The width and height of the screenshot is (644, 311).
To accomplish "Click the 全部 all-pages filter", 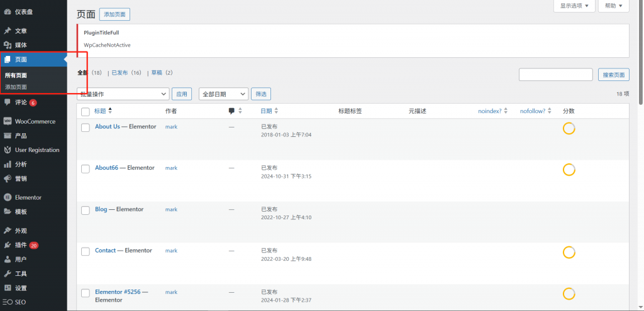I will click(82, 73).
